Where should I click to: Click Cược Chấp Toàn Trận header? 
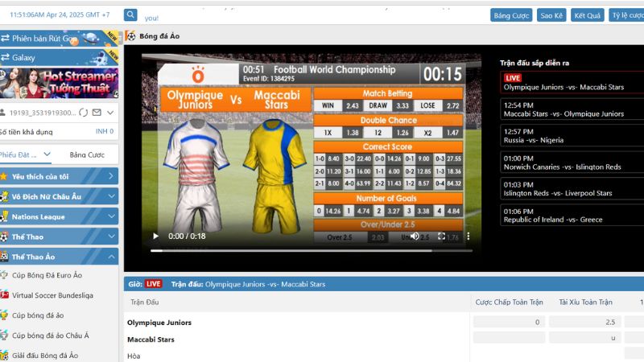510,302
